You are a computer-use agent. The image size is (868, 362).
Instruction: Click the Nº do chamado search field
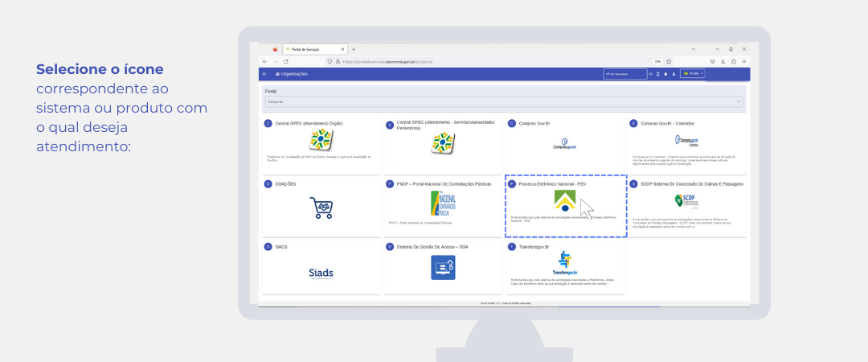click(624, 74)
